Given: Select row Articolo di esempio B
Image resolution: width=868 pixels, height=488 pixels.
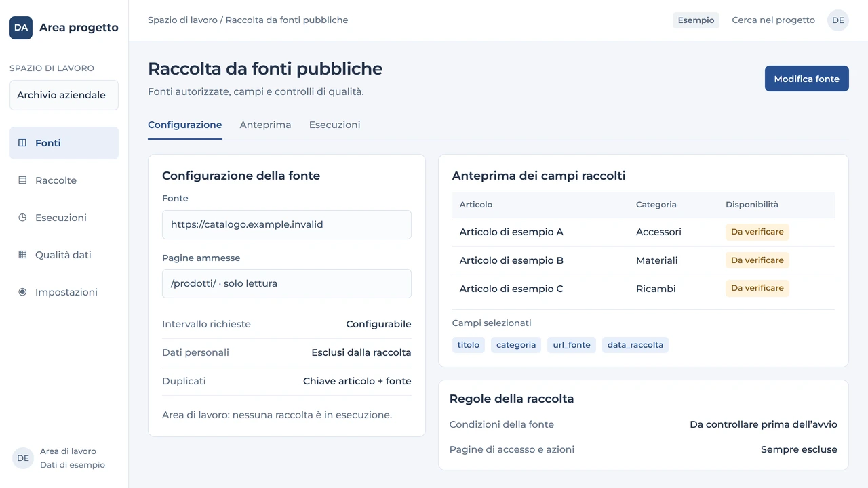Looking at the screenshot, I should pyautogui.click(x=644, y=260).
